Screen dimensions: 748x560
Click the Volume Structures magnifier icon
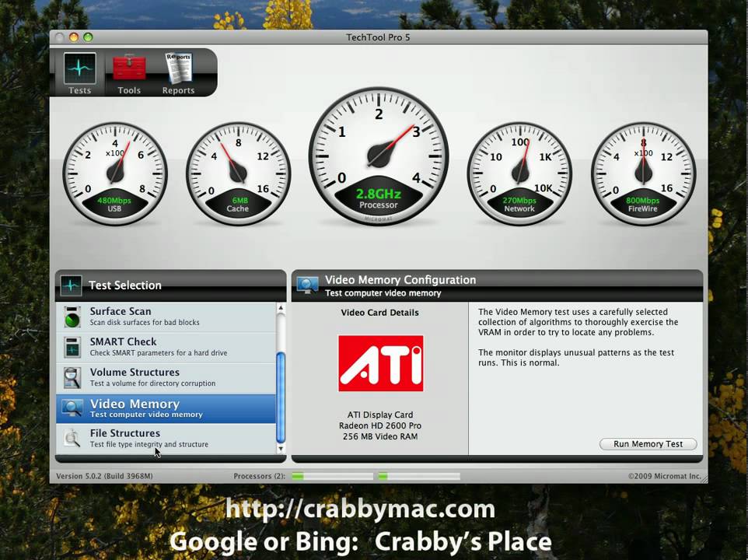point(72,378)
